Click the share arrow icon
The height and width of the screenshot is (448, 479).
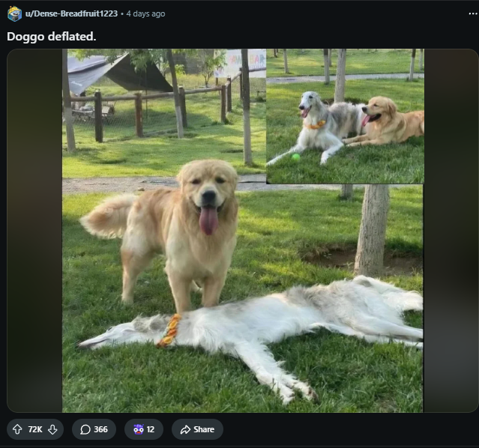pyautogui.click(x=185, y=430)
